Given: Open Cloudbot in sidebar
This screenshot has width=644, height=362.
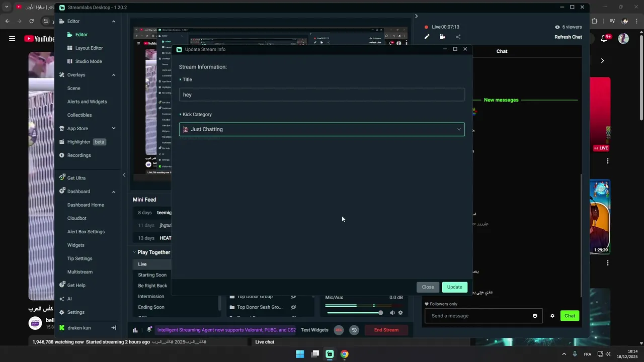Looking at the screenshot, I should 77,218.
